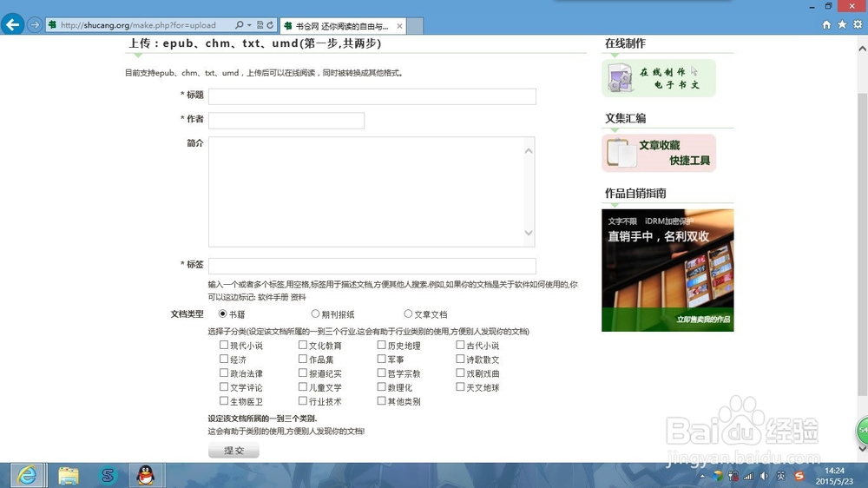The image size is (868, 488).
Task: Click the 直销手中，名利双收 ad image
Action: point(667,270)
